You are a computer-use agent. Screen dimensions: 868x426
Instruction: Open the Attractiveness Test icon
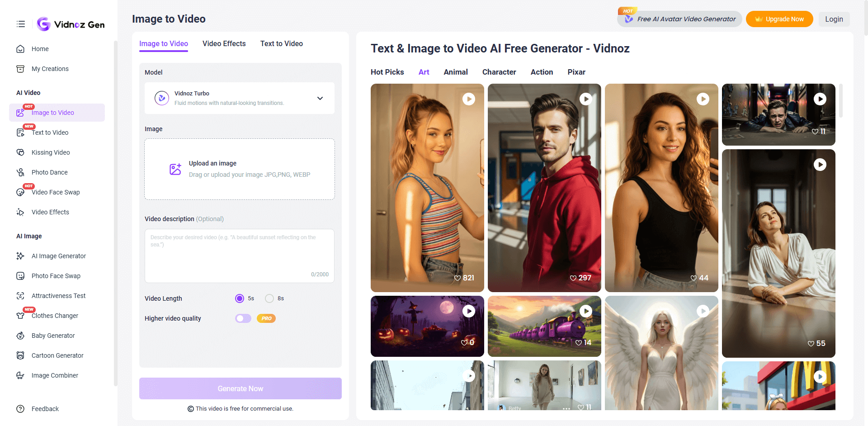pos(20,296)
